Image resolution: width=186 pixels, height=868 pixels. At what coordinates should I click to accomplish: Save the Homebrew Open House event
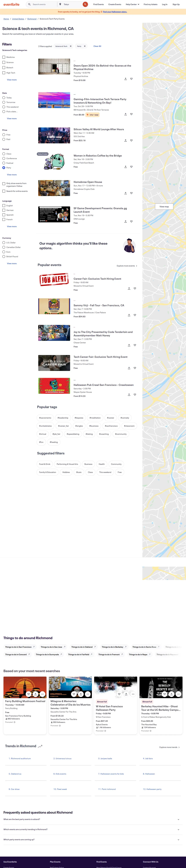click(131, 193)
